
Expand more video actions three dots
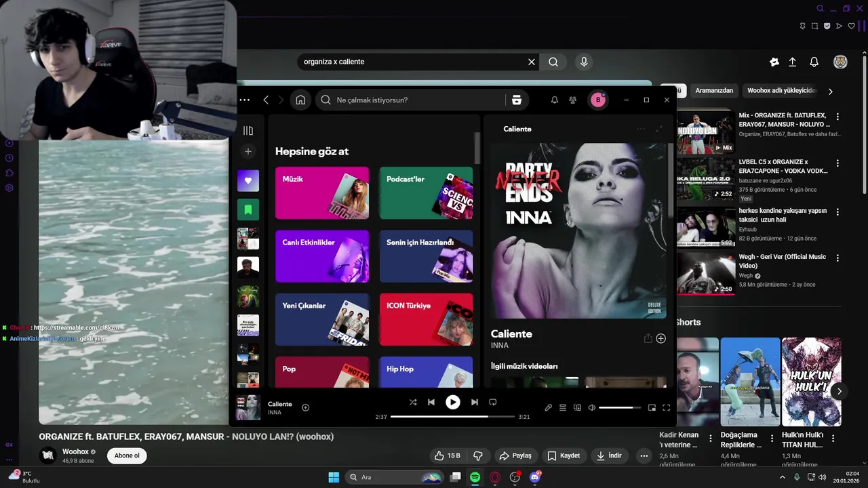click(x=644, y=455)
